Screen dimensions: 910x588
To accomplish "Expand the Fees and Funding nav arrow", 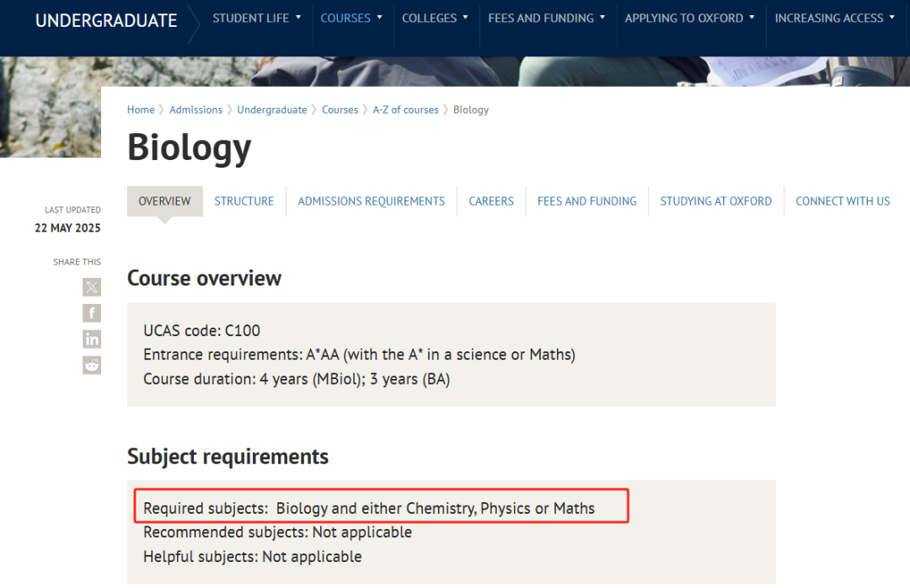I will (602, 18).
